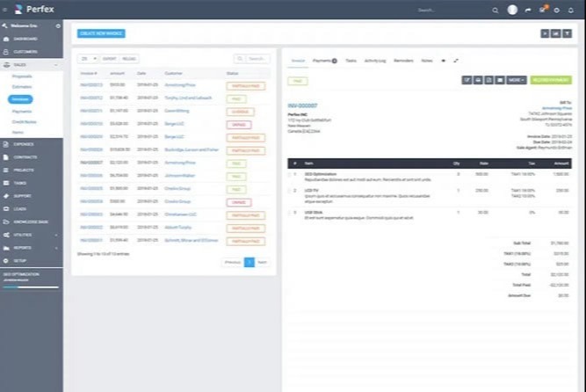Click the search icon in invoice table

pyautogui.click(x=240, y=59)
